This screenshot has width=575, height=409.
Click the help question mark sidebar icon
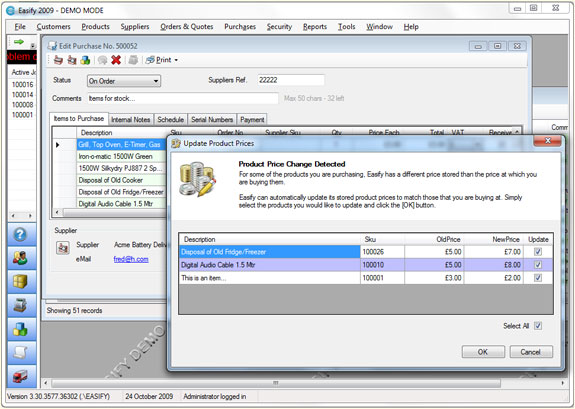pyautogui.click(x=21, y=234)
